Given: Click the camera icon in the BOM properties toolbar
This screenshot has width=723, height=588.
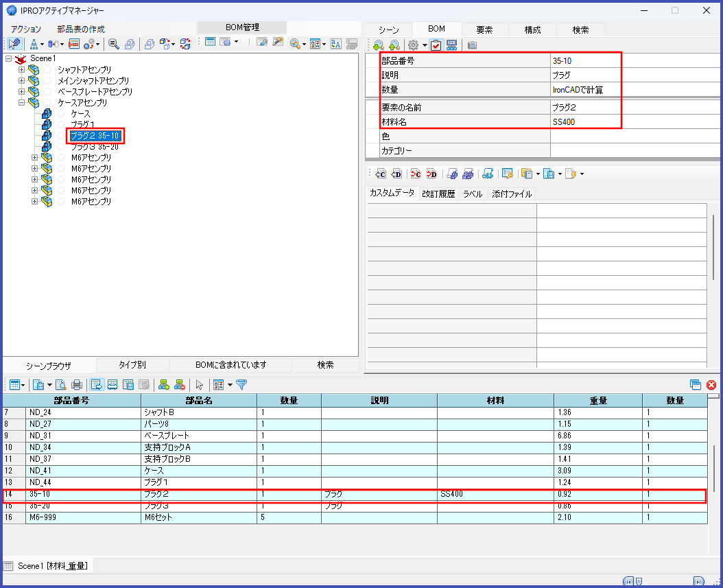Looking at the screenshot, I should (472, 45).
